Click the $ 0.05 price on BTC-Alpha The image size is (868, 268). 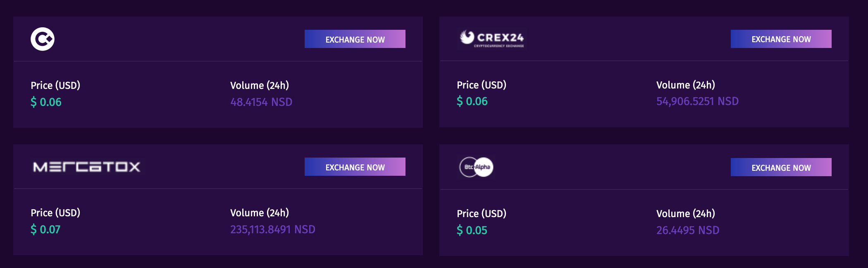472,230
